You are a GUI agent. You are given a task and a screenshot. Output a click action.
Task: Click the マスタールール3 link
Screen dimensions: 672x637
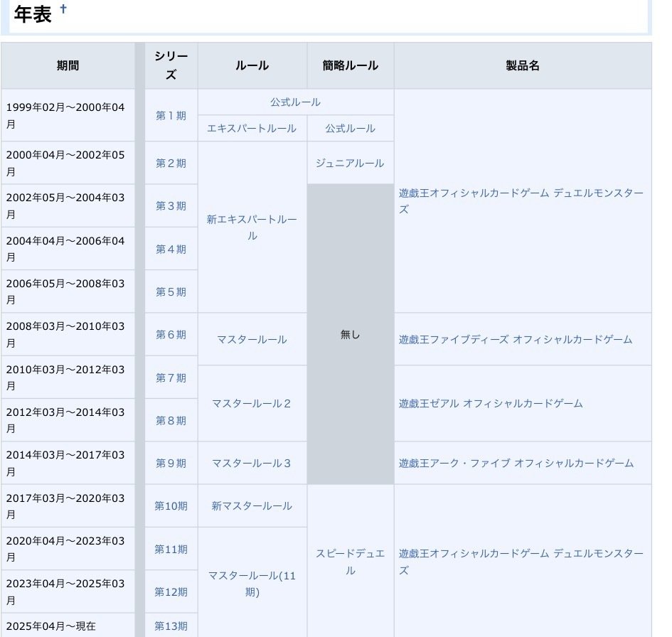pos(252,463)
